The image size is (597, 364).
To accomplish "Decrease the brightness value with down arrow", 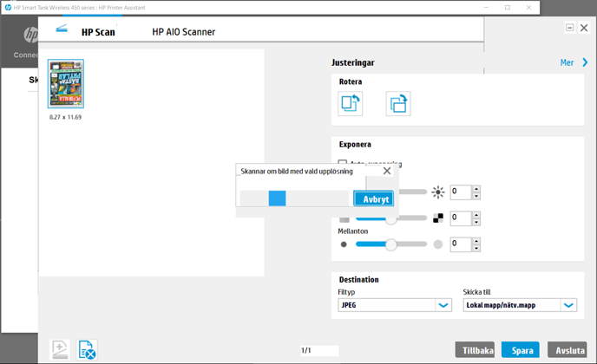I will (x=476, y=196).
